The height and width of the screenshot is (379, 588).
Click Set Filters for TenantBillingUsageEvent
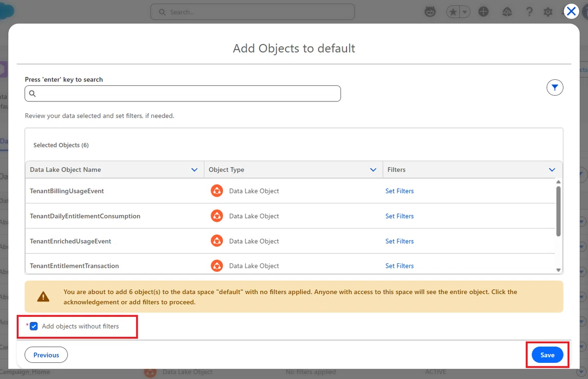(399, 191)
